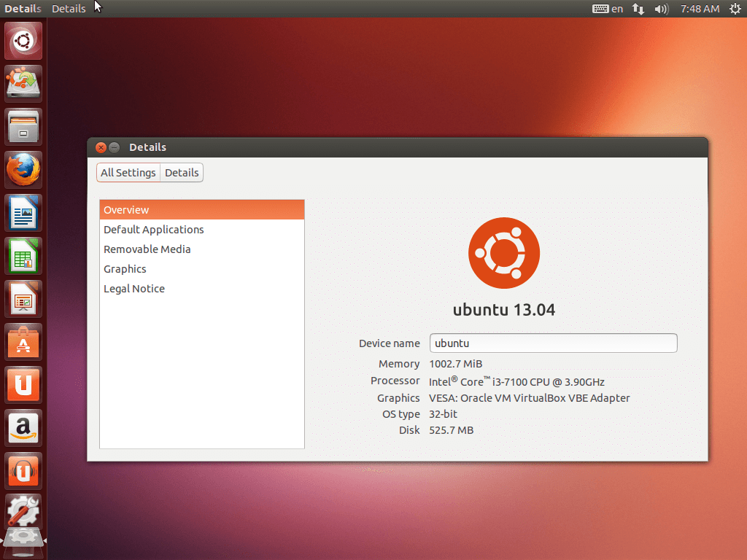Click the Details breadcrumb button

(182, 173)
